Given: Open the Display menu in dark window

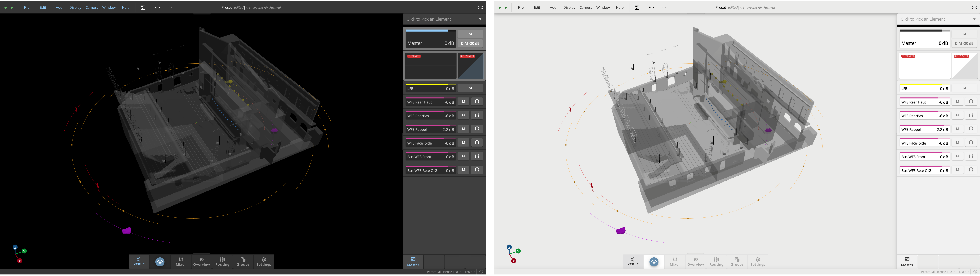Looking at the screenshot, I should pos(75,7).
